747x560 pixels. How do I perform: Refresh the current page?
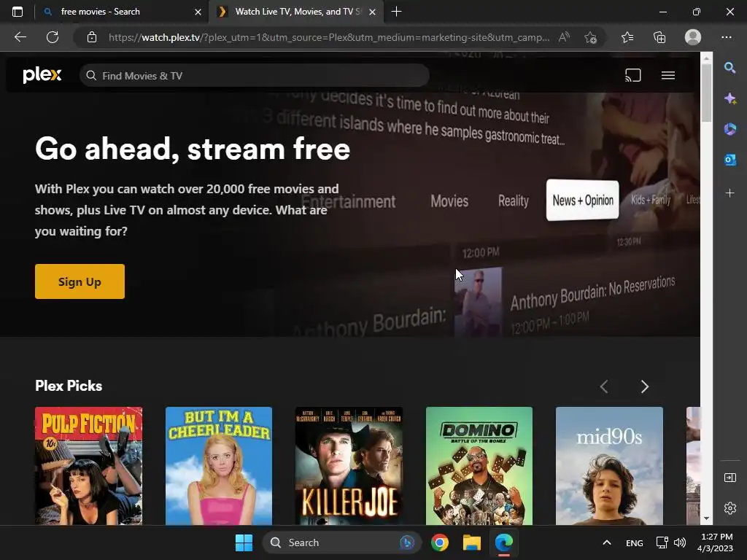53,37
